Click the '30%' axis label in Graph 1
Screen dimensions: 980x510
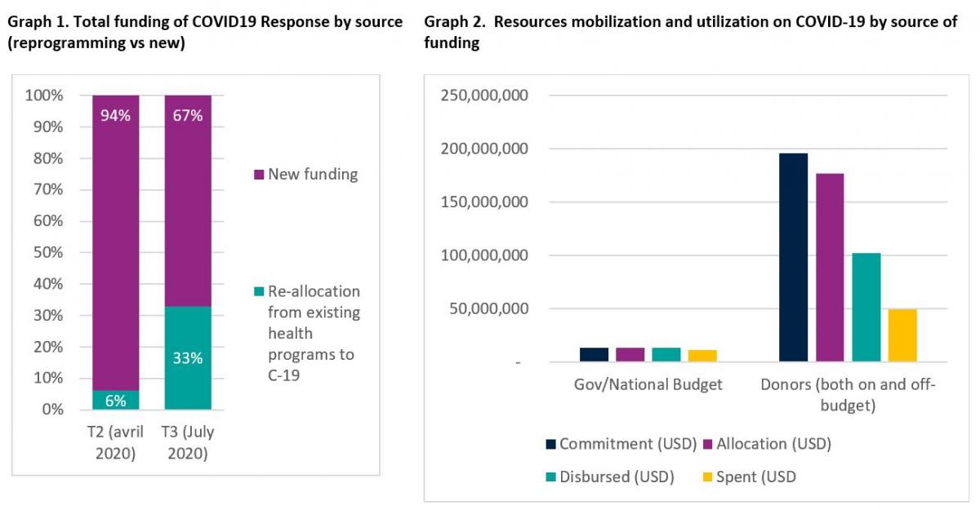coord(48,316)
